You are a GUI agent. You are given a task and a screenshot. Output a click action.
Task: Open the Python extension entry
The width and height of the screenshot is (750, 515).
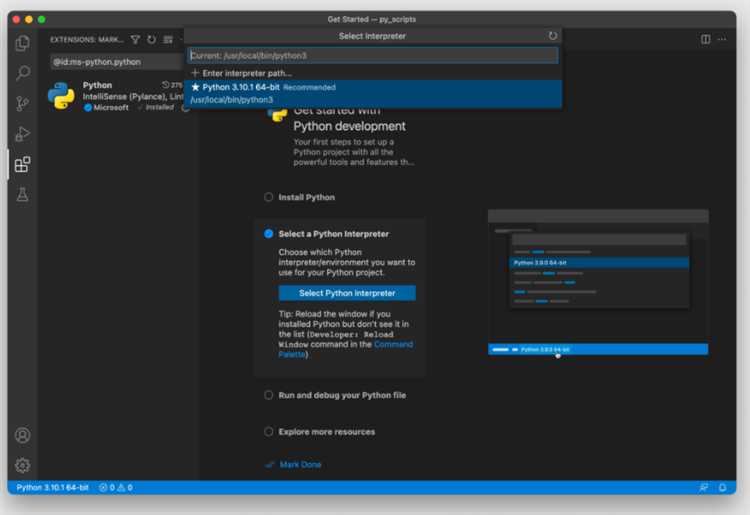coord(115,96)
